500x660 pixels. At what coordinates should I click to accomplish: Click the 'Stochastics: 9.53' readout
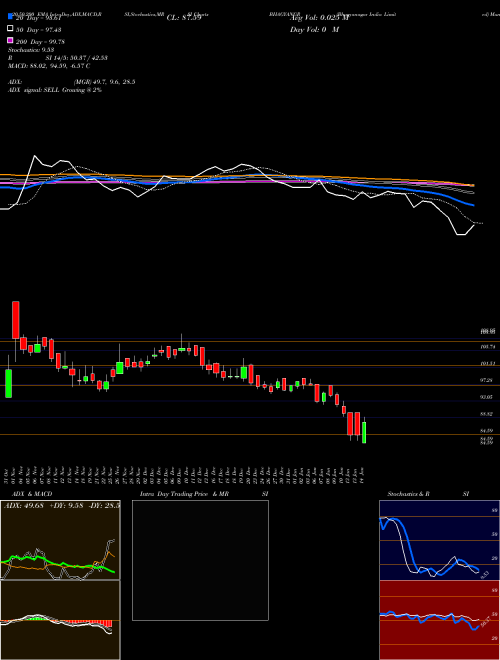pos(31,50)
